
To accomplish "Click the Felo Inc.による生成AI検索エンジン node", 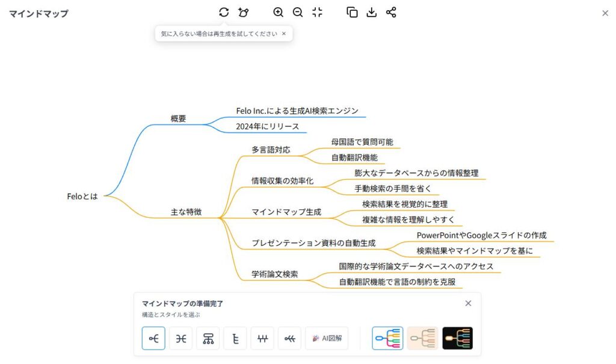I will click(x=297, y=111).
